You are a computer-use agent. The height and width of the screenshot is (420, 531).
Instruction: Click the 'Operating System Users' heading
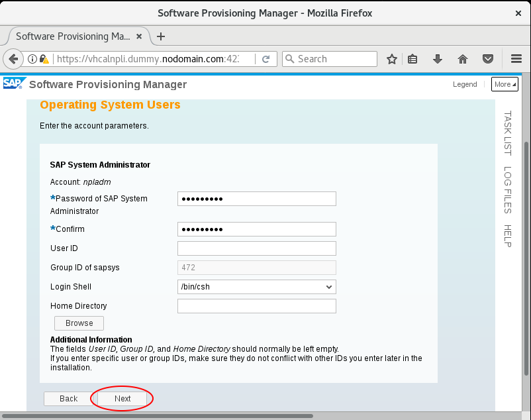(x=110, y=105)
